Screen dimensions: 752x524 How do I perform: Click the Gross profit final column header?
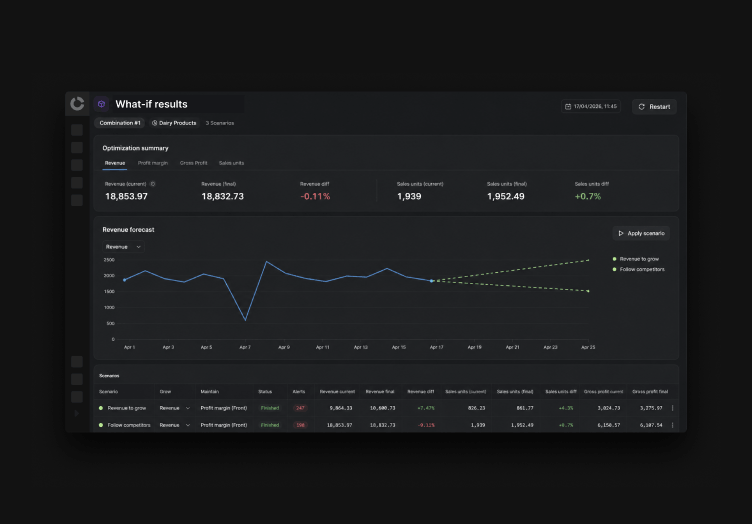pos(650,392)
